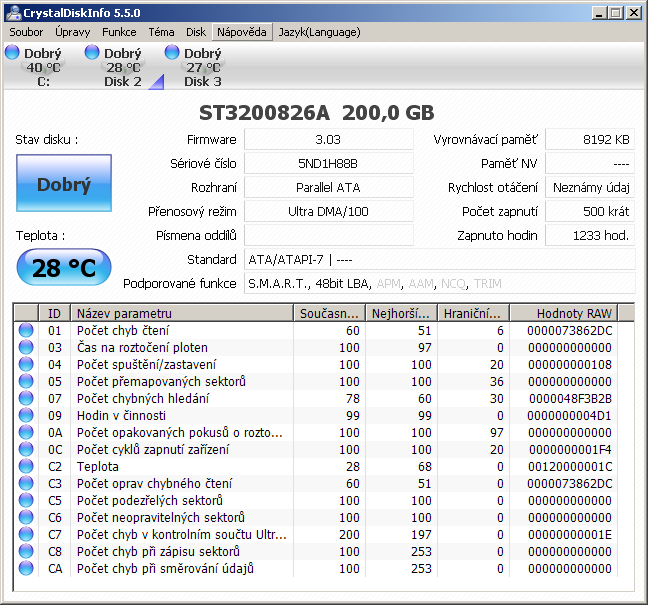
Task: Click the disk title ST3200826A 200,0 GB
Action: (317, 113)
